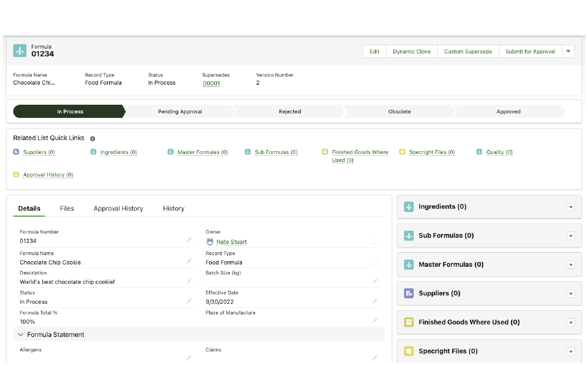Click the Specright Files icon in quick links
Screen dimensions: 588x365
point(402,152)
